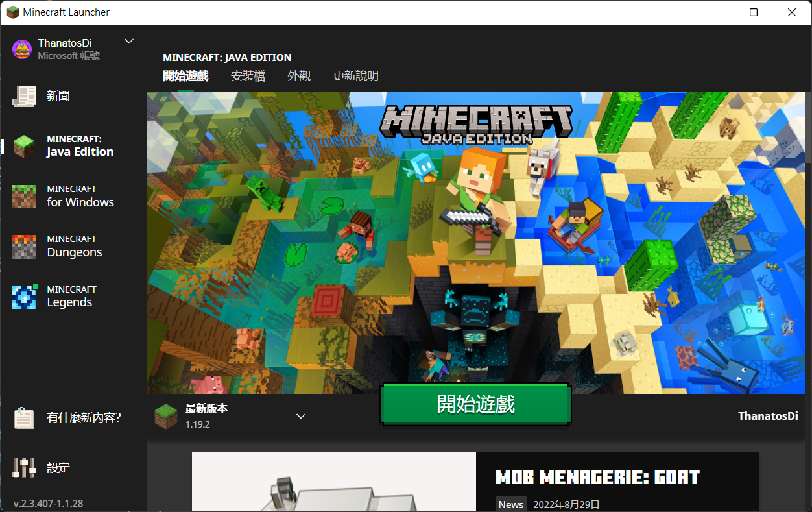Select Minecraft for Windows dirt block icon
This screenshot has height=512, width=812.
click(x=24, y=196)
